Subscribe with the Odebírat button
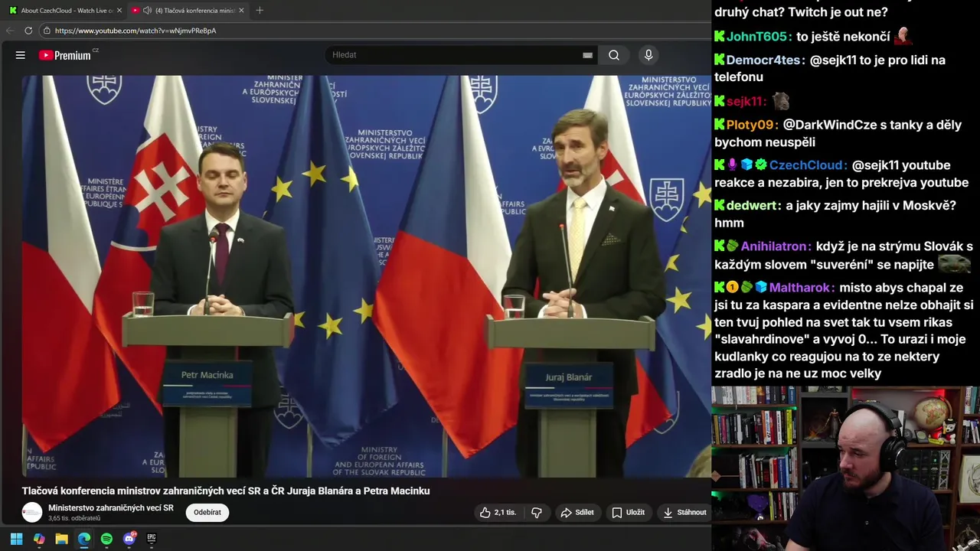The height and width of the screenshot is (551, 980). point(207,513)
